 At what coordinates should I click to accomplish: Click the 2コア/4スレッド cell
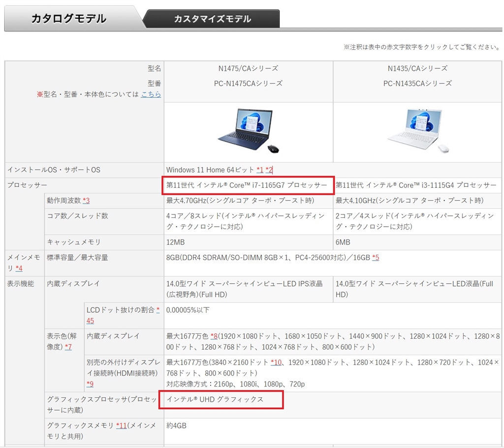click(417, 221)
